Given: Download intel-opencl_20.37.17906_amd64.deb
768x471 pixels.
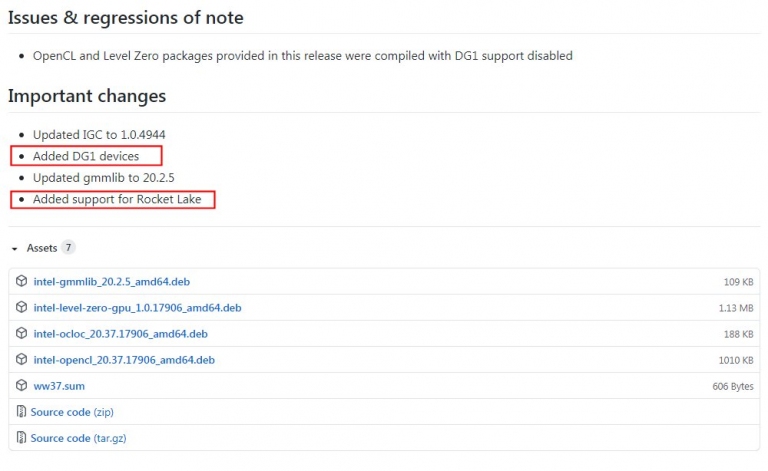Looking at the screenshot, I should 124,360.
